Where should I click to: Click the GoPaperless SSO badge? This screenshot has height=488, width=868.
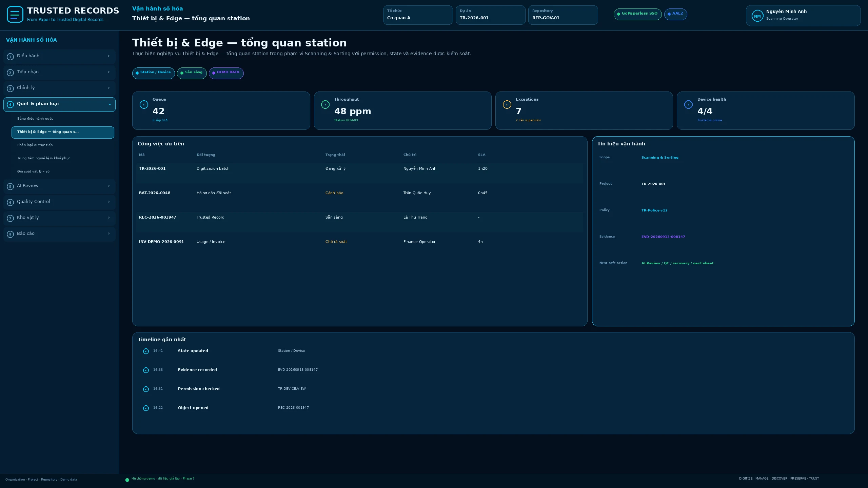tap(637, 14)
